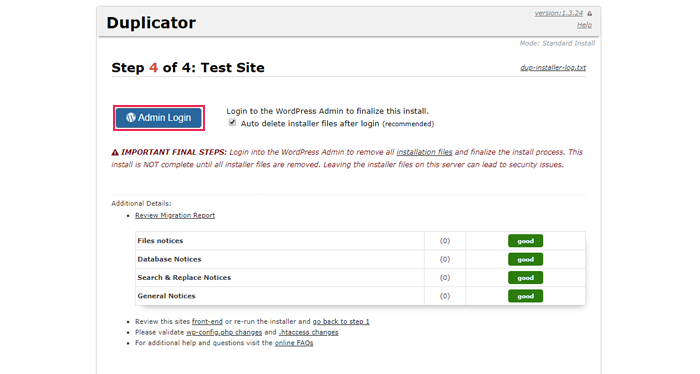Open the front-end link
This screenshot has height=374, width=700.
(207, 321)
